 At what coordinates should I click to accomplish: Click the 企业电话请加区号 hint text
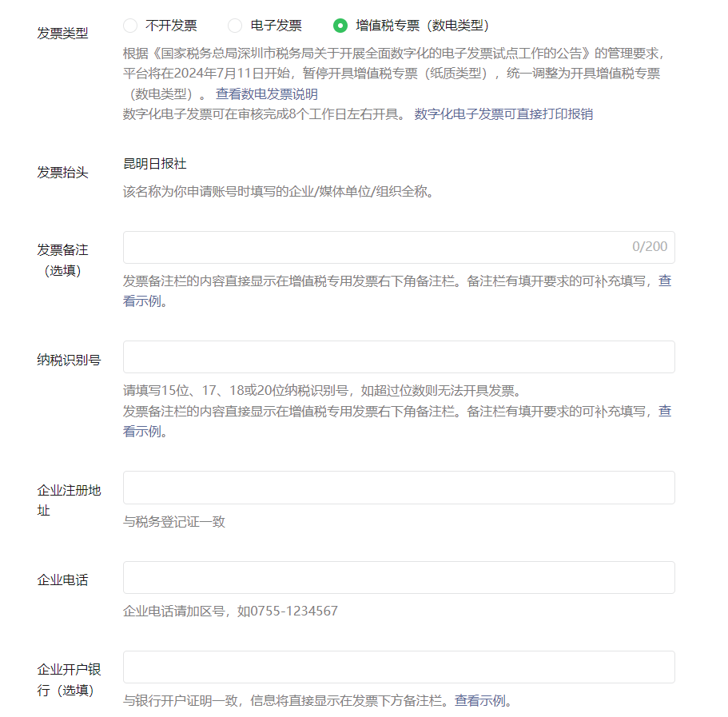(230, 611)
